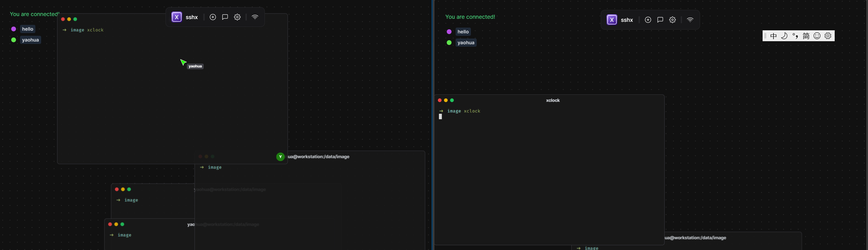Open input method settings gear

(x=828, y=36)
